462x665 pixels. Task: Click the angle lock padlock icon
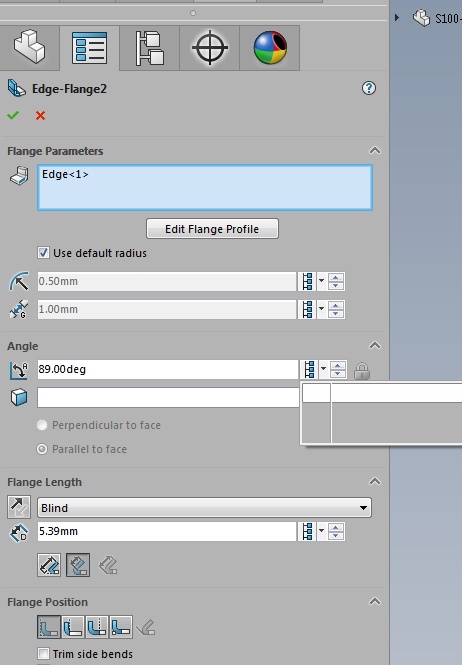(361, 371)
